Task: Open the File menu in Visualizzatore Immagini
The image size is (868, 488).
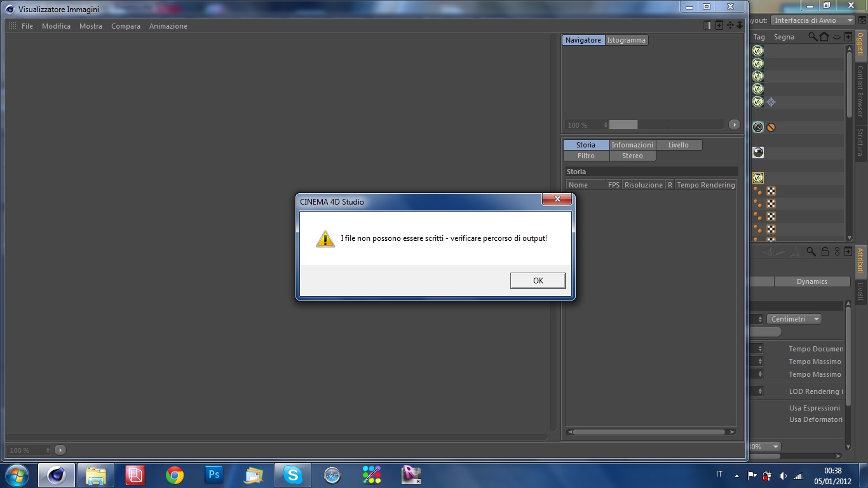Action: pyautogui.click(x=27, y=26)
